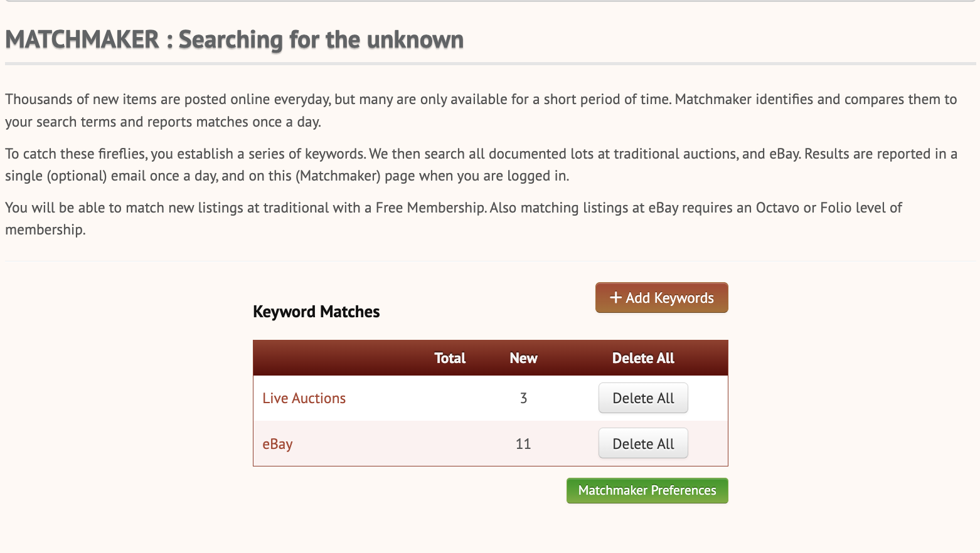Select the new count of 3 for Live Auctions
This screenshot has width=980, height=553.
[523, 398]
